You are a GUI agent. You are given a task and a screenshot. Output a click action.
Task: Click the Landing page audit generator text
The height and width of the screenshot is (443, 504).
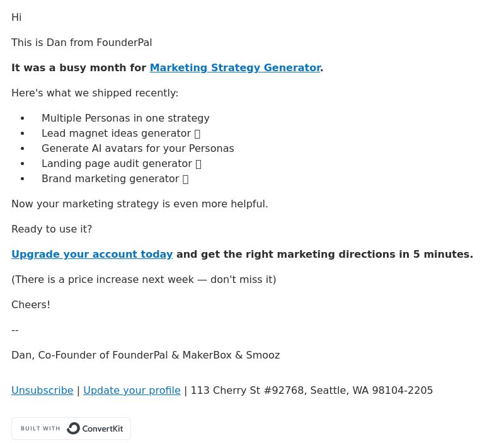[x=117, y=164]
